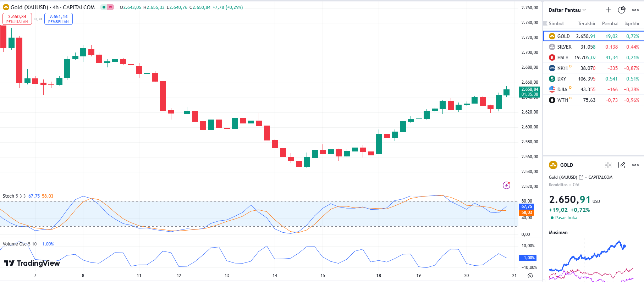Click the external link icon next to Gold (XAUUSD)
The width and height of the screenshot is (644, 282).
pyautogui.click(x=581, y=177)
